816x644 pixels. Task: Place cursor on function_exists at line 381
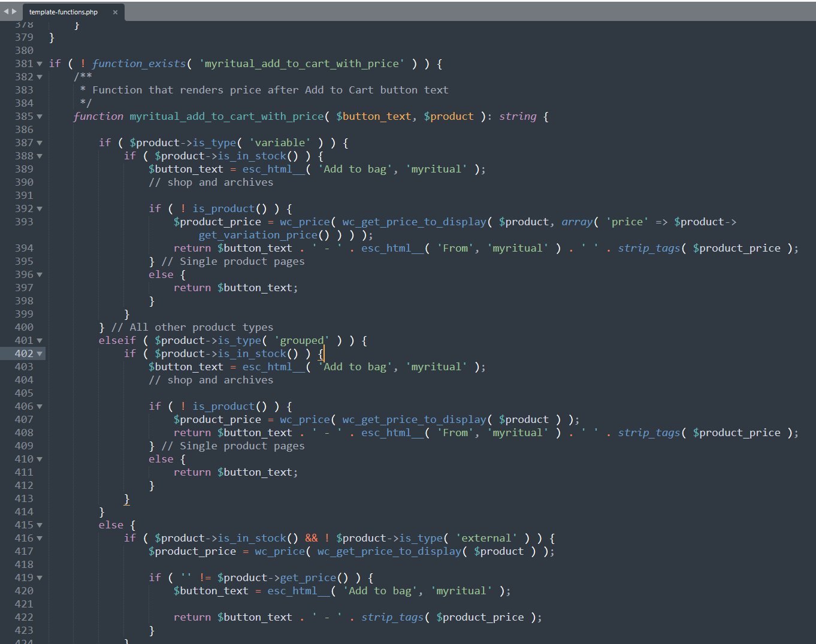[139, 64]
